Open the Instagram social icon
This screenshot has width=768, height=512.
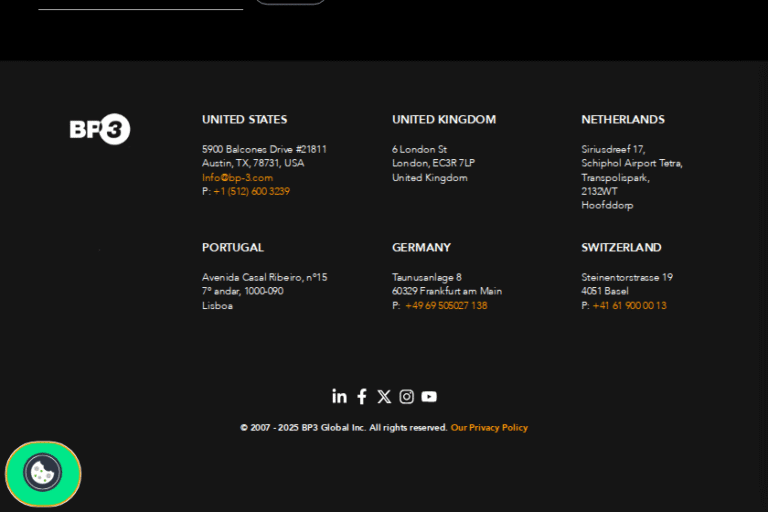pyautogui.click(x=406, y=396)
